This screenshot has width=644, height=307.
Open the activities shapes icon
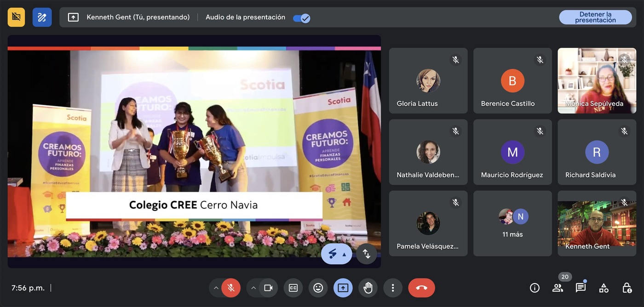pos(604,288)
